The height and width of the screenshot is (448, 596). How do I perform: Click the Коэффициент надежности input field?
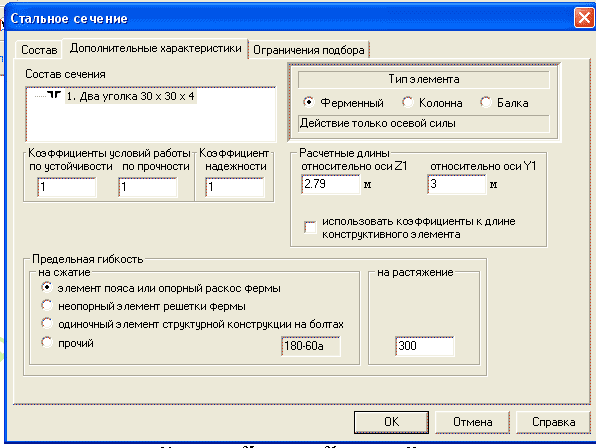(235, 187)
